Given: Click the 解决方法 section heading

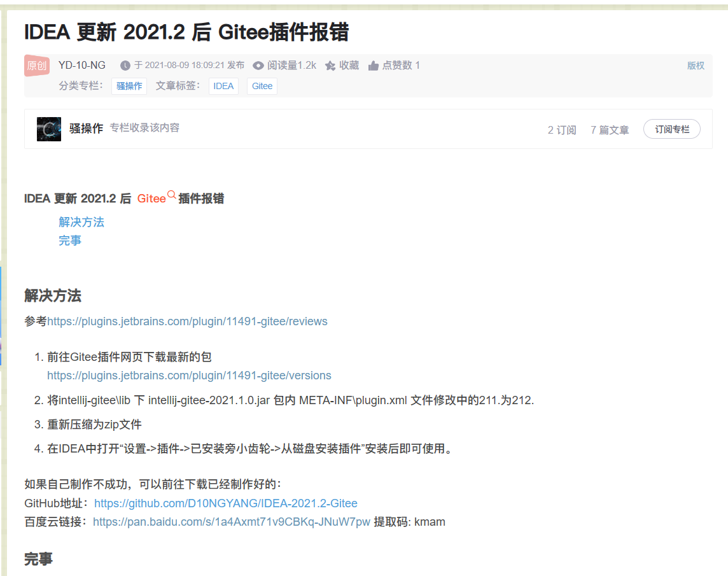Looking at the screenshot, I should click(x=52, y=295).
